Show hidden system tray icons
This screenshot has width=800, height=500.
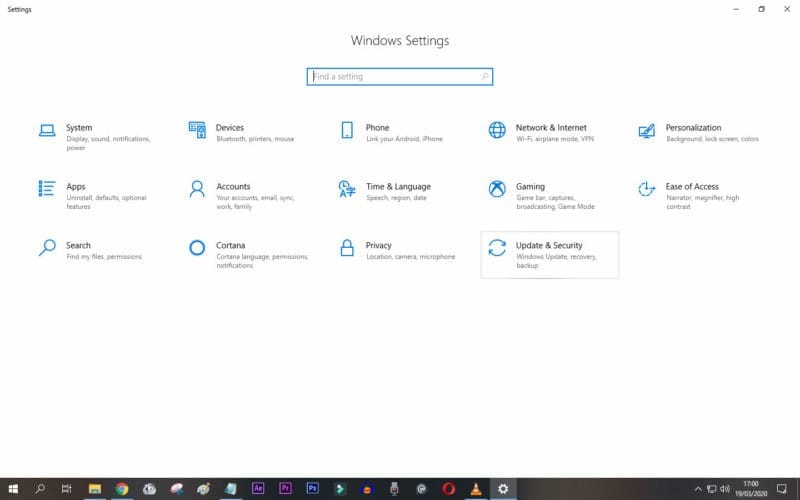pos(698,489)
